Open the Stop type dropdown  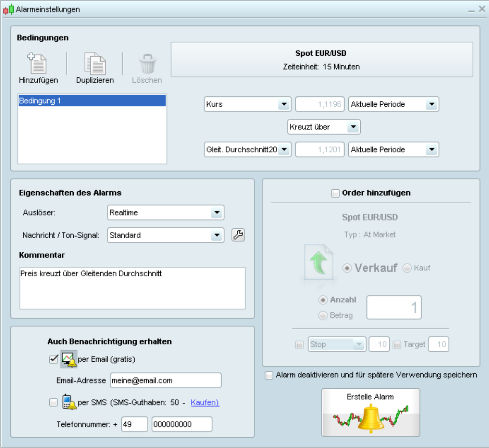[337, 344]
